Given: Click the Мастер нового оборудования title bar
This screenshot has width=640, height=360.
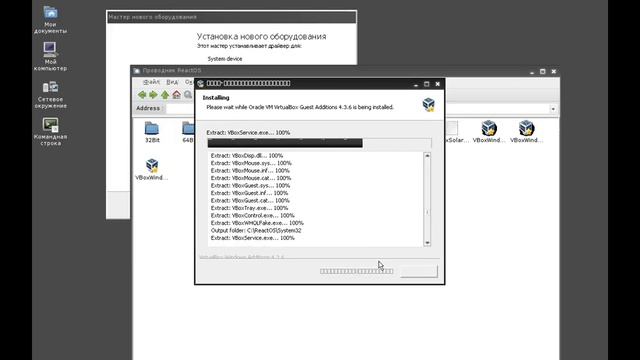Looking at the screenshot, I should click(231, 17).
